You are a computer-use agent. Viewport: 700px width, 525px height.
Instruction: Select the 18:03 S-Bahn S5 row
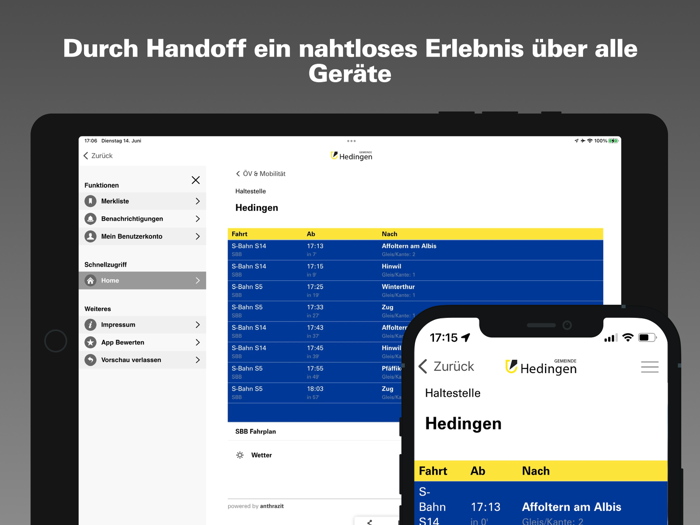[x=315, y=393]
